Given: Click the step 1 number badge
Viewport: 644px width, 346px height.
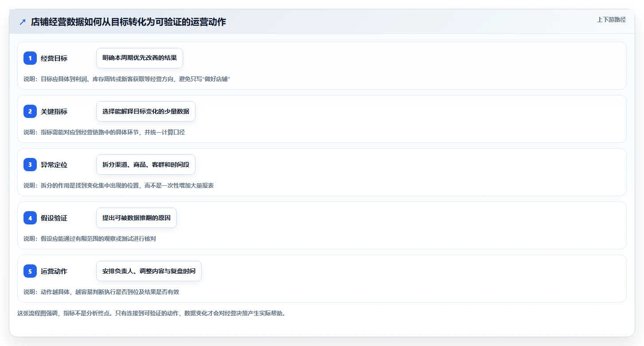Looking at the screenshot, I should (30, 58).
